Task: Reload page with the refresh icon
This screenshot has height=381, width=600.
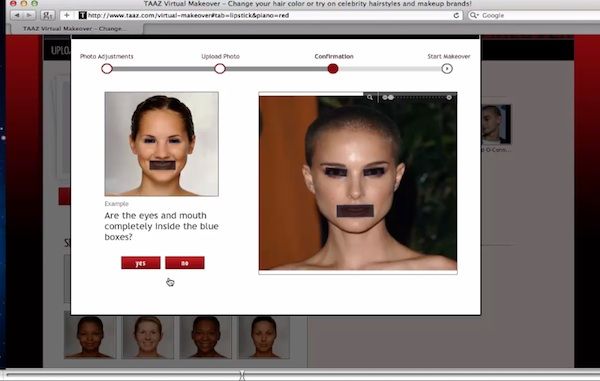Action: [456, 15]
